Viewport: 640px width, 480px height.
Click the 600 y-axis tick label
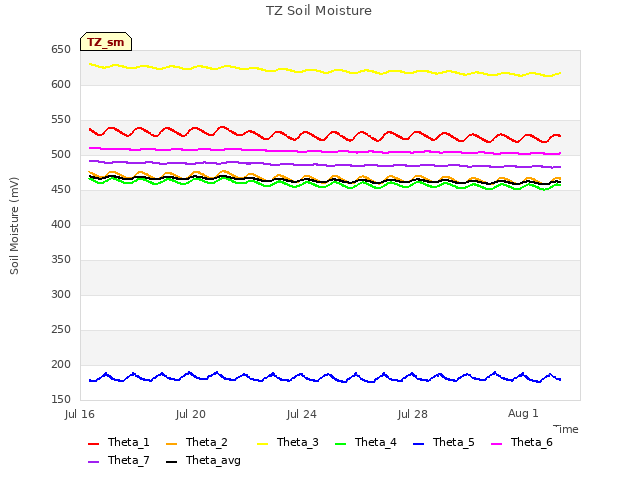(x=61, y=85)
